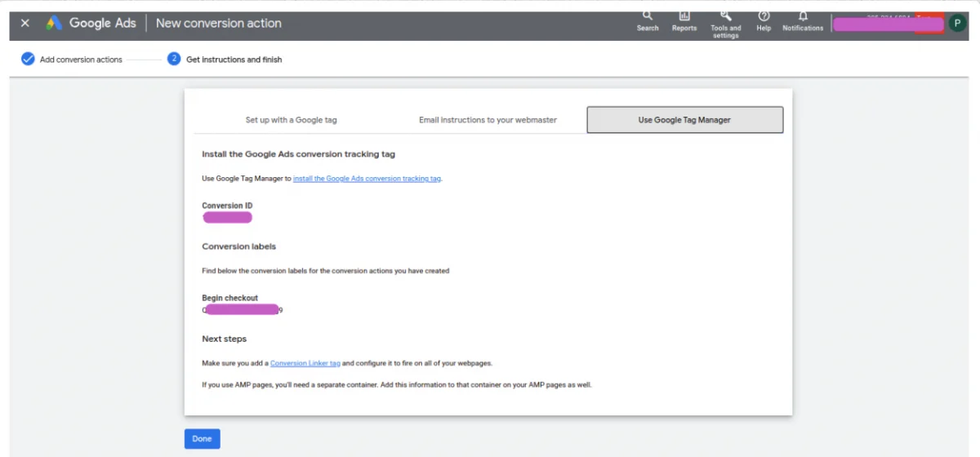Screen dimensions: 980x457
Task: Click the New conversion action title
Action: [x=218, y=23]
